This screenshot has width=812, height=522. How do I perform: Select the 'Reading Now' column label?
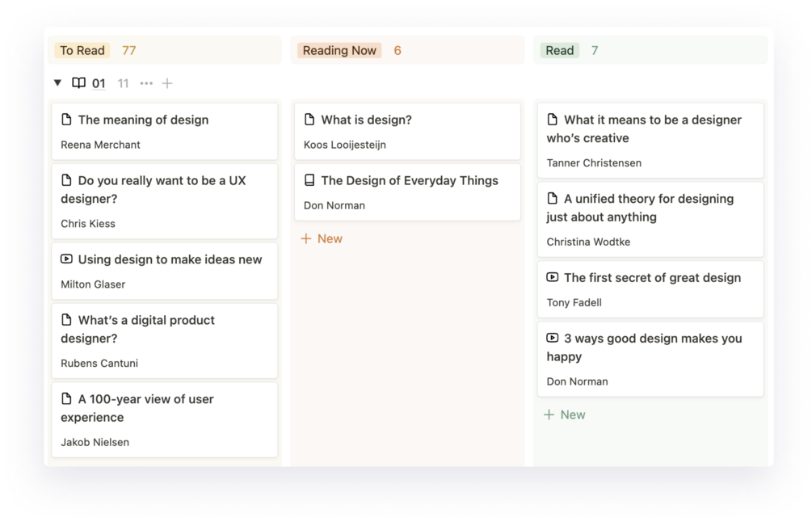pos(339,50)
